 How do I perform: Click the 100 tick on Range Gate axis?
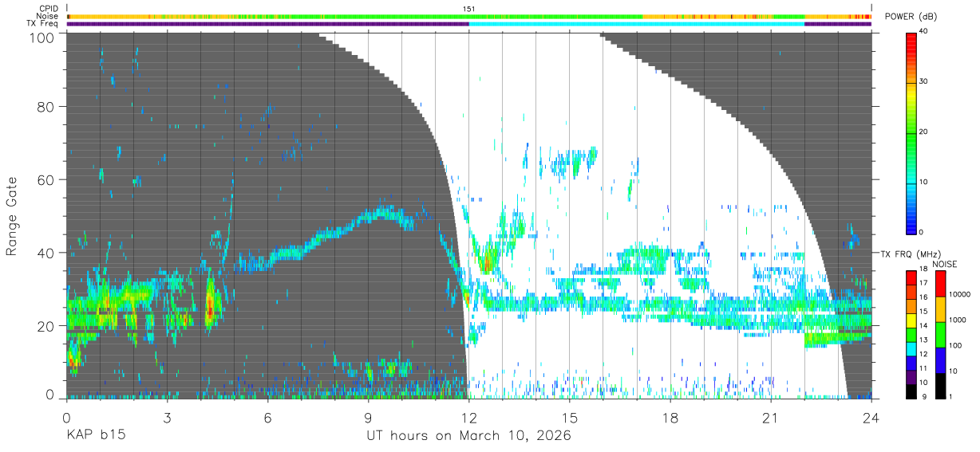click(42, 37)
